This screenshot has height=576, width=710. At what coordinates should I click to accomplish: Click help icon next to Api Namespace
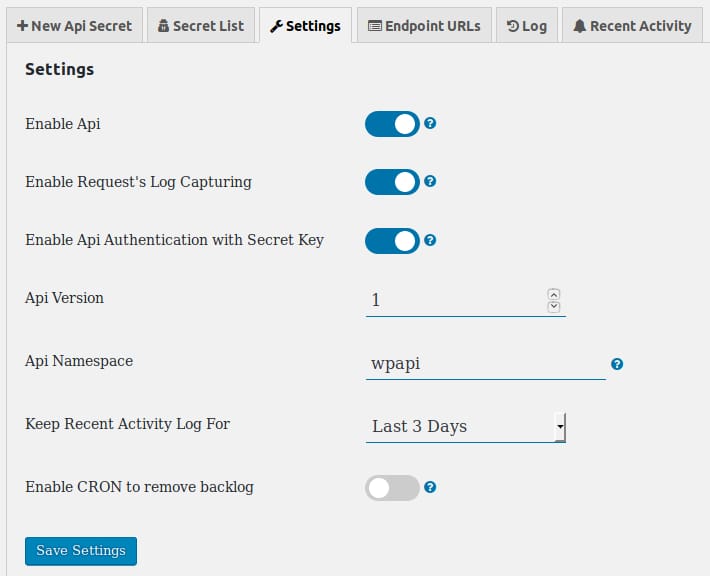617,364
